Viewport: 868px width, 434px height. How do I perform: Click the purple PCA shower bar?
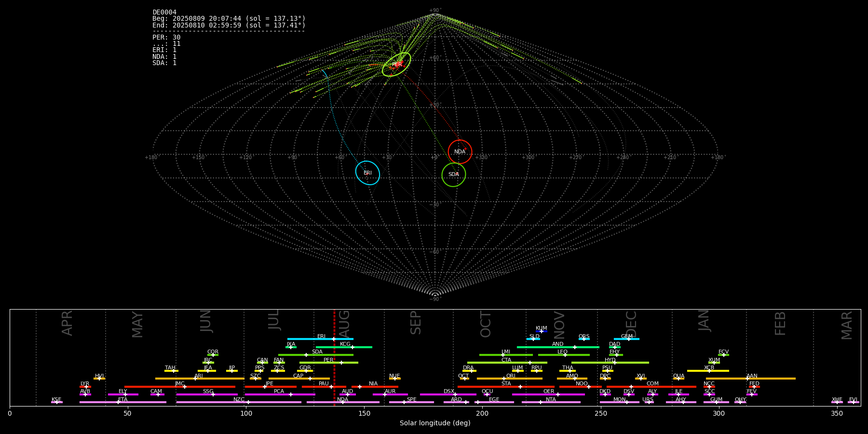pos(280,394)
